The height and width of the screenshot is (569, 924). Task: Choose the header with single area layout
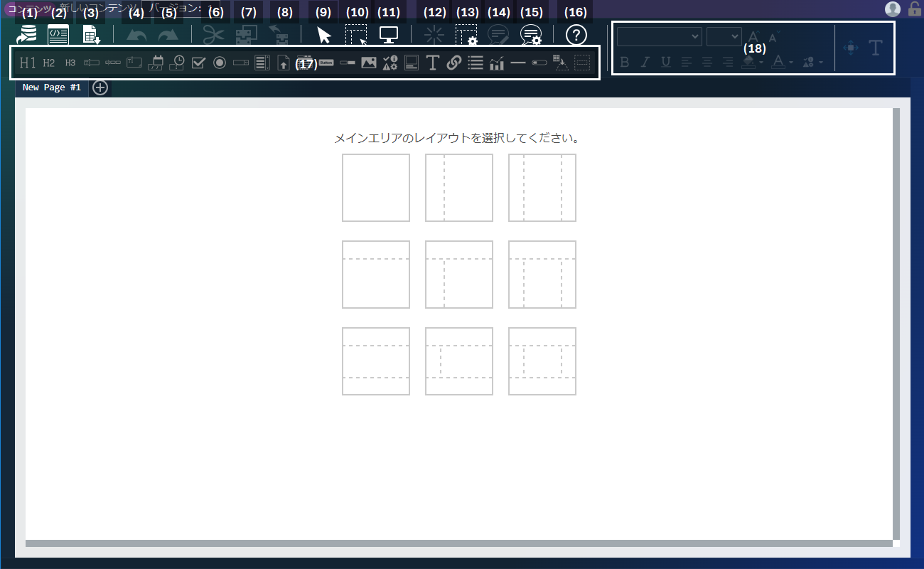point(376,275)
